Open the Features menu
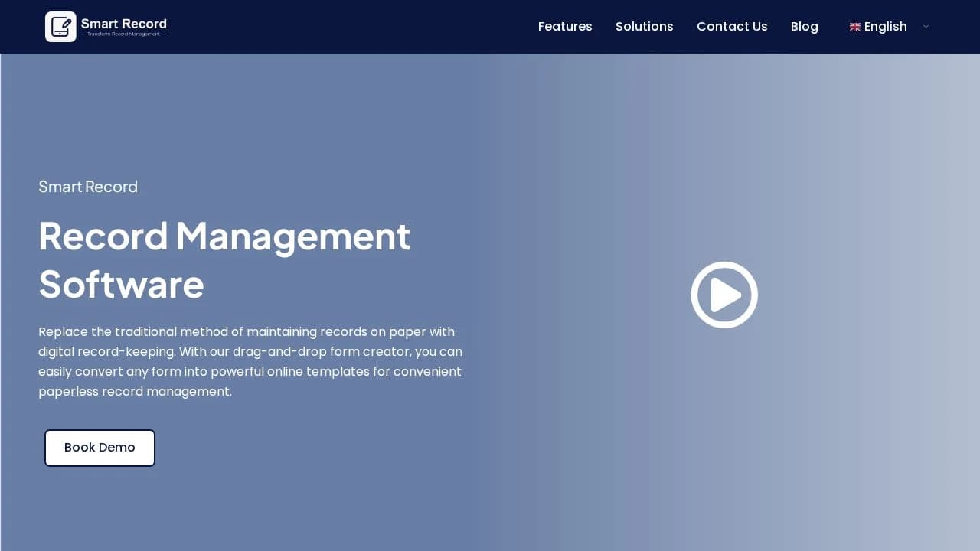 point(565,26)
